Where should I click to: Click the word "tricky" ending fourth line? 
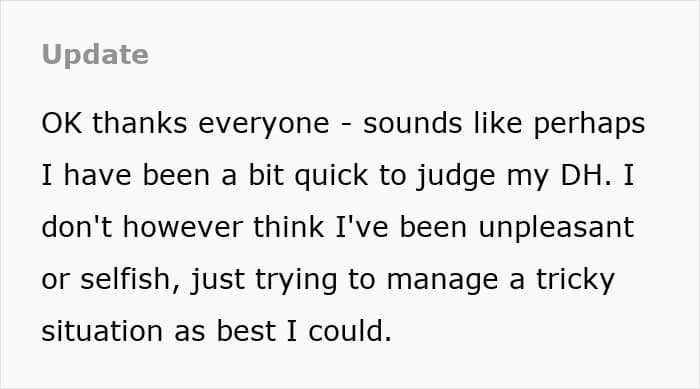point(575,280)
